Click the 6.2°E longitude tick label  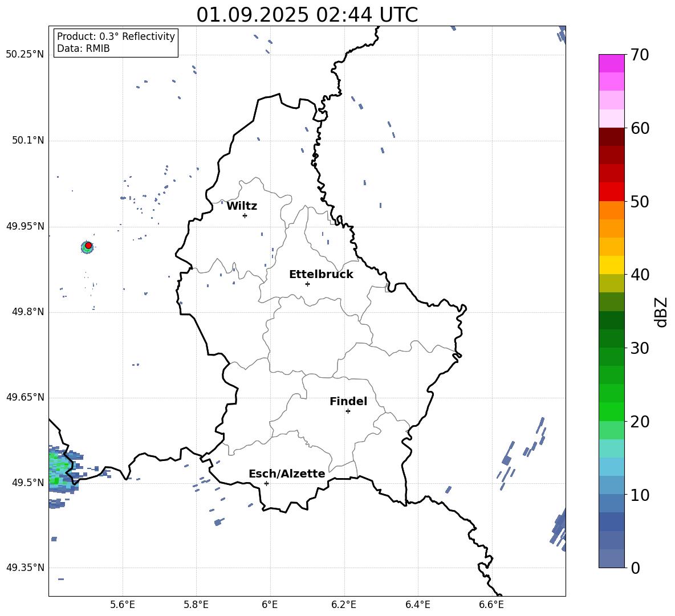(x=344, y=605)
